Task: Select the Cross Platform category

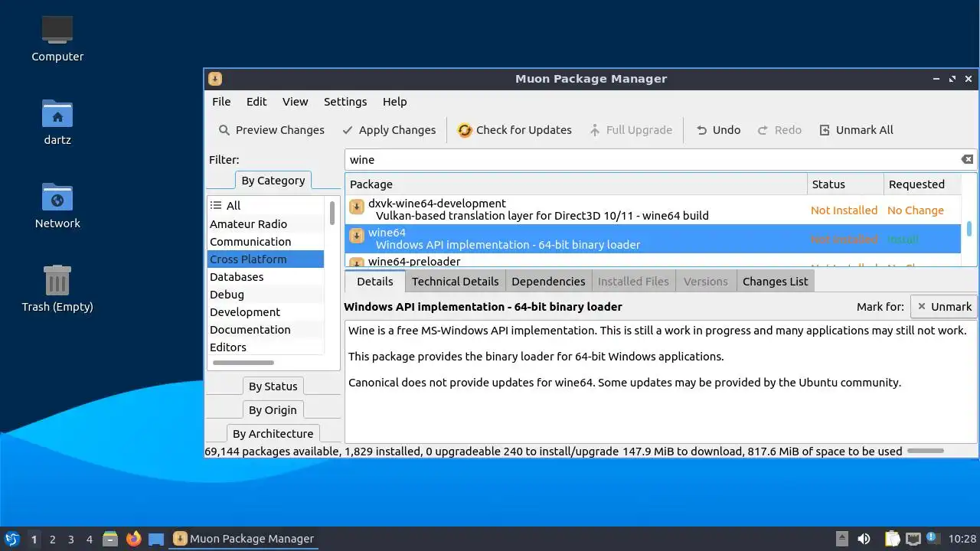Action: coord(266,259)
